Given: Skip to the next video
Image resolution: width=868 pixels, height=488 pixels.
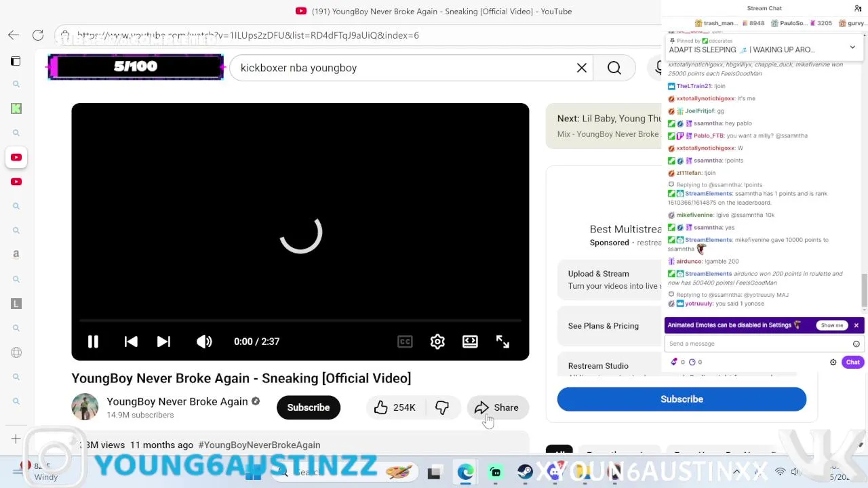Looking at the screenshot, I should coord(163,342).
